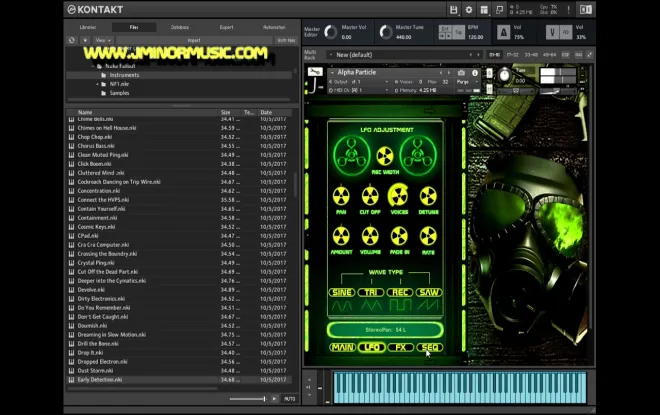Switch to the Database tab

click(180, 27)
